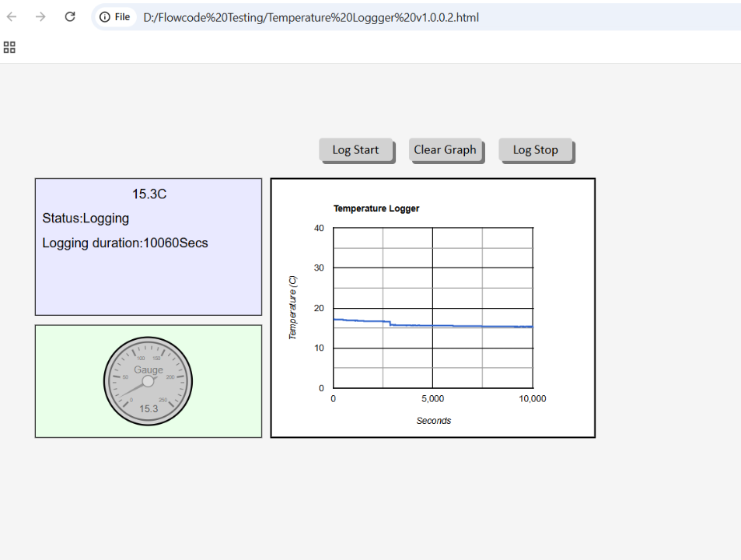Click the gauge's 15.3 value readout
The image size is (741, 560).
(x=148, y=409)
